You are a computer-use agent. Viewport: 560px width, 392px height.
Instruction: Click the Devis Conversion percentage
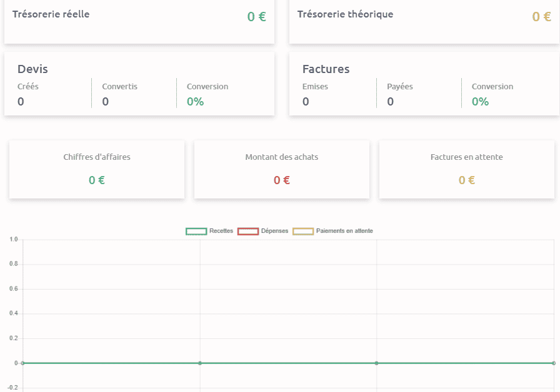tap(196, 102)
